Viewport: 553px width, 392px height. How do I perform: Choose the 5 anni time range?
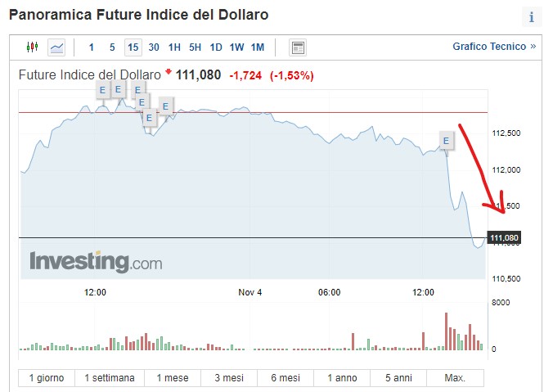398,378
